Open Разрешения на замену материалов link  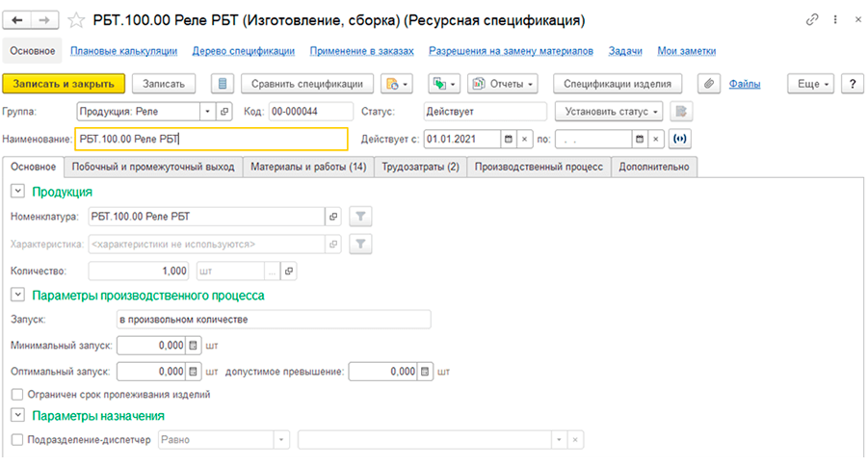click(511, 51)
